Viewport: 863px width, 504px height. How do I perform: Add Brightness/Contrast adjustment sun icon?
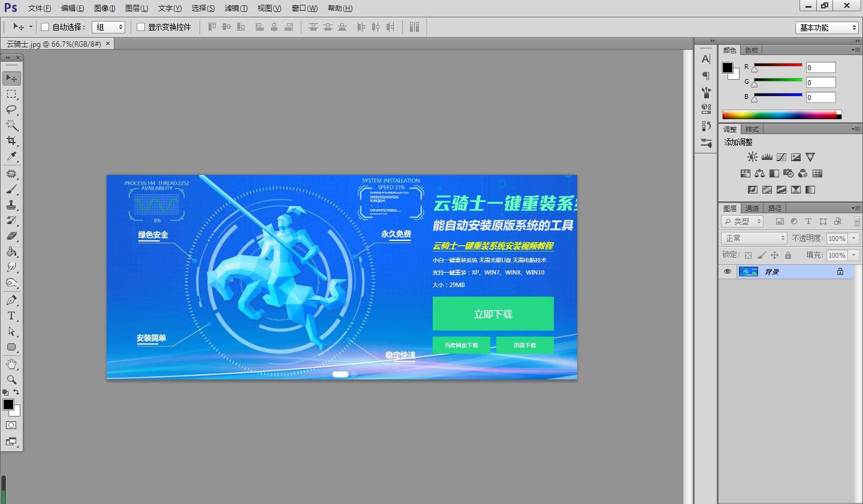(x=752, y=157)
